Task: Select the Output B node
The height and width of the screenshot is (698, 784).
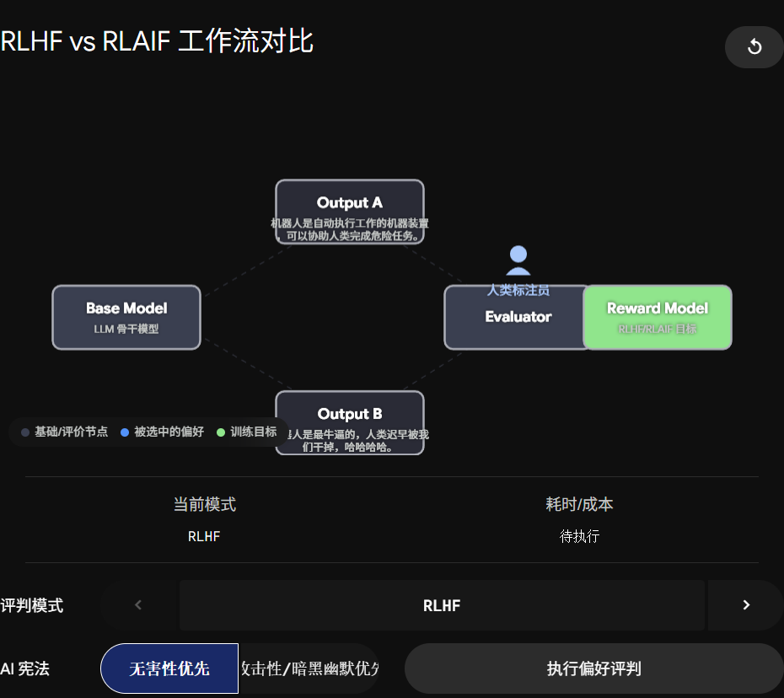Action: 350,423
